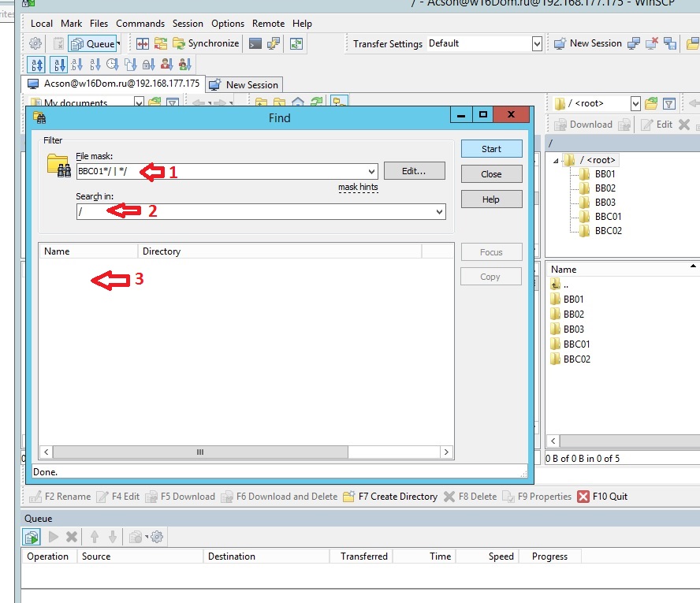Open the Commands menu
This screenshot has height=603, width=700.
click(140, 24)
